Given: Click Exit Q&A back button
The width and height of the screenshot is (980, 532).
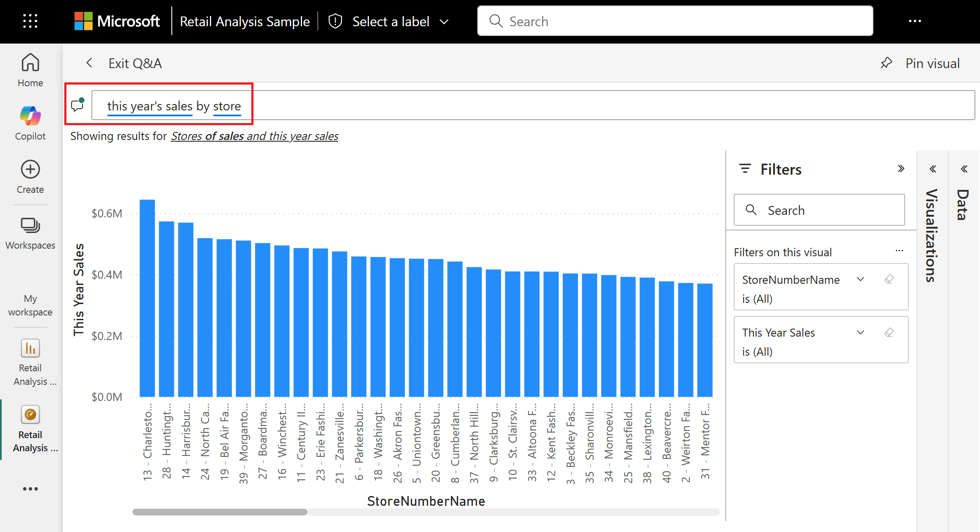Looking at the screenshot, I should click(89, 63).
